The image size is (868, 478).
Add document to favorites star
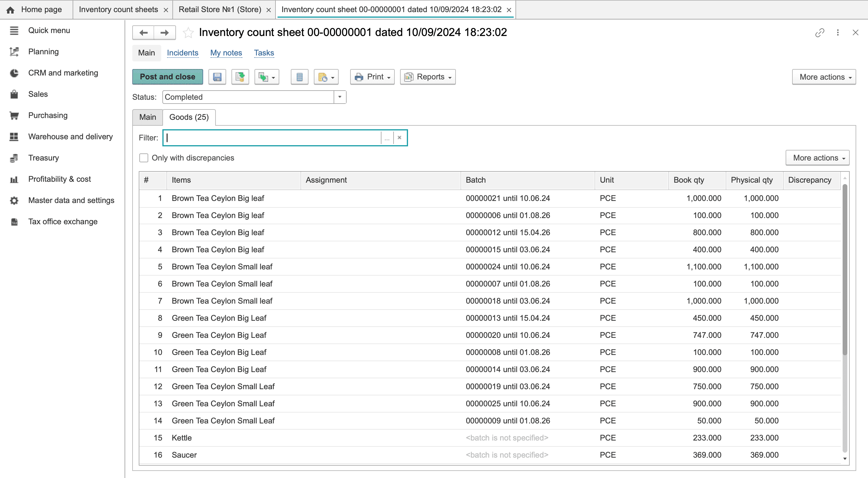188,33
